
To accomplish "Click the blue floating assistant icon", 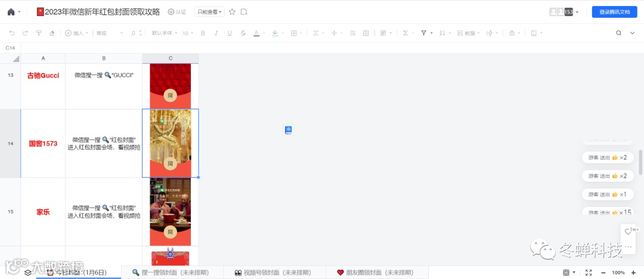I will pos(289,130).
